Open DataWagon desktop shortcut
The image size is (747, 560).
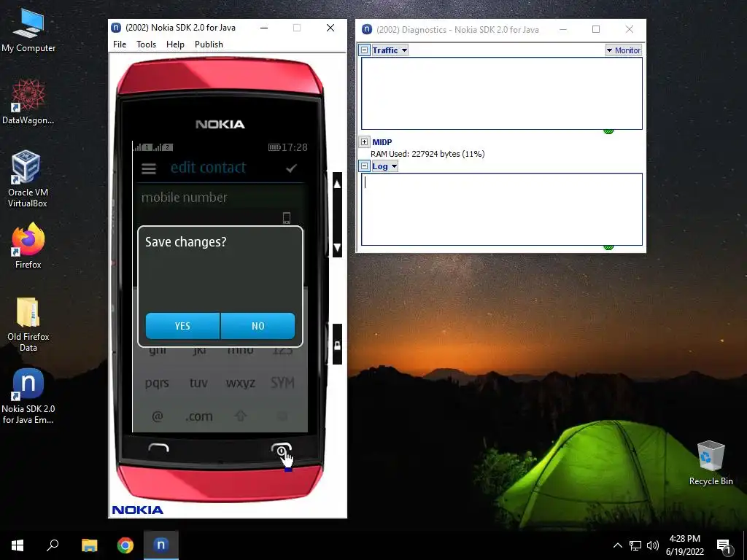coord(28,102)
